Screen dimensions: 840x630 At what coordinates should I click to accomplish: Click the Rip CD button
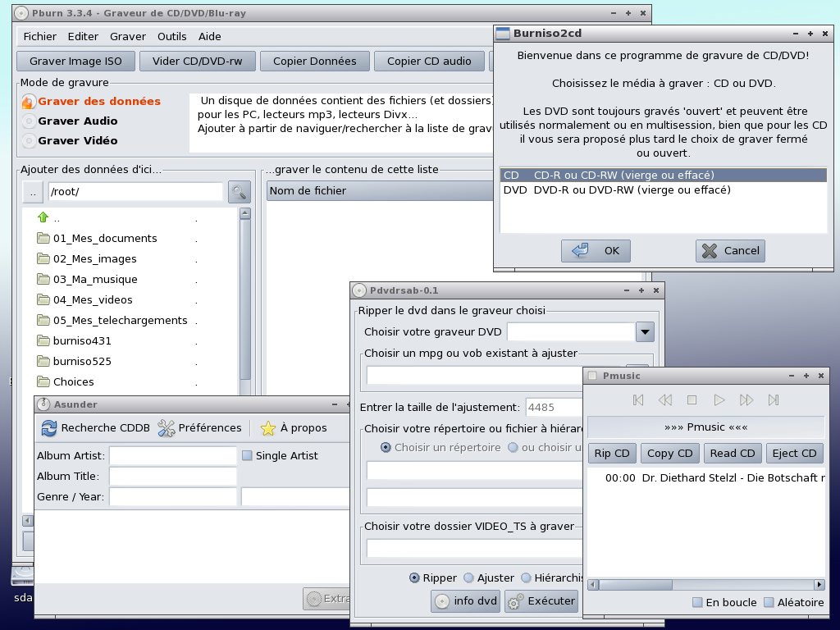[x=612, y=453]
